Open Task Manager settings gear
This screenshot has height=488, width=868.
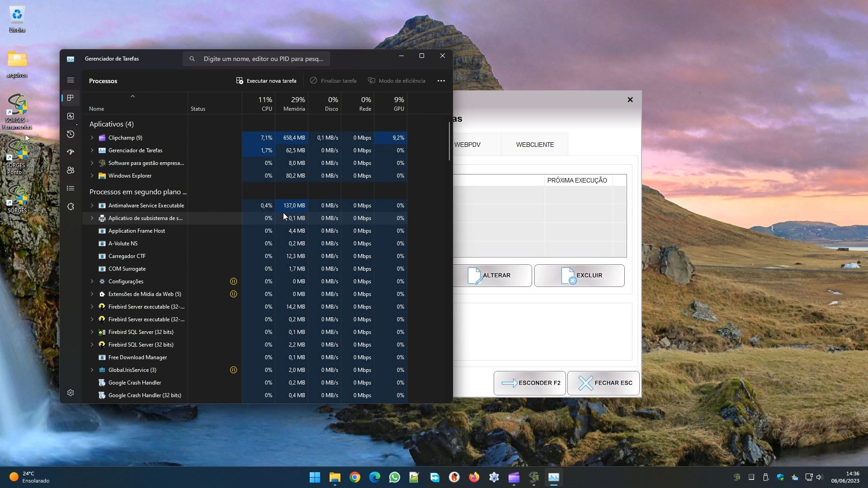(71, 393)
